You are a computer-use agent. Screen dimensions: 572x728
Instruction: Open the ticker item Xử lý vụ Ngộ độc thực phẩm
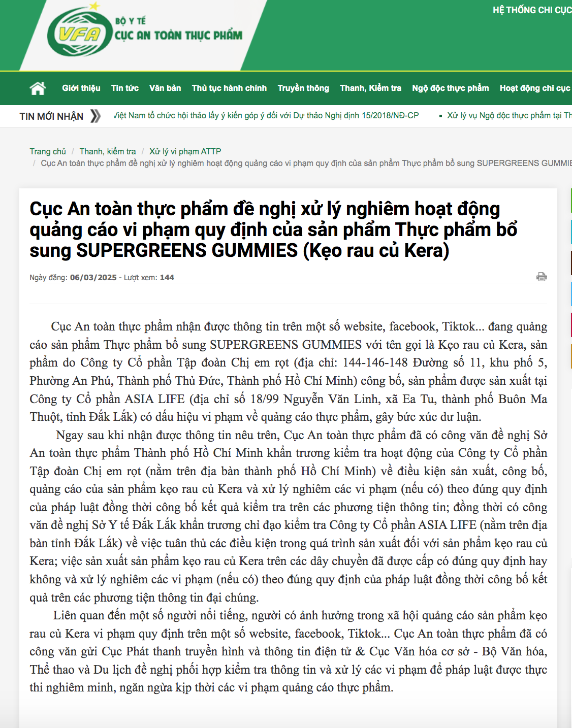(x=509, y=116)
